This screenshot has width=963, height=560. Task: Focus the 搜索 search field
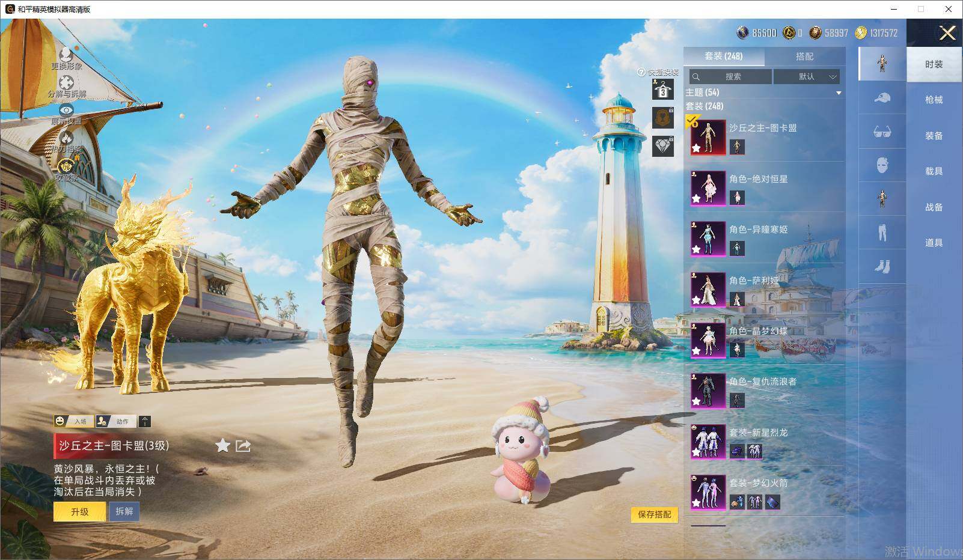coord(730,76)
